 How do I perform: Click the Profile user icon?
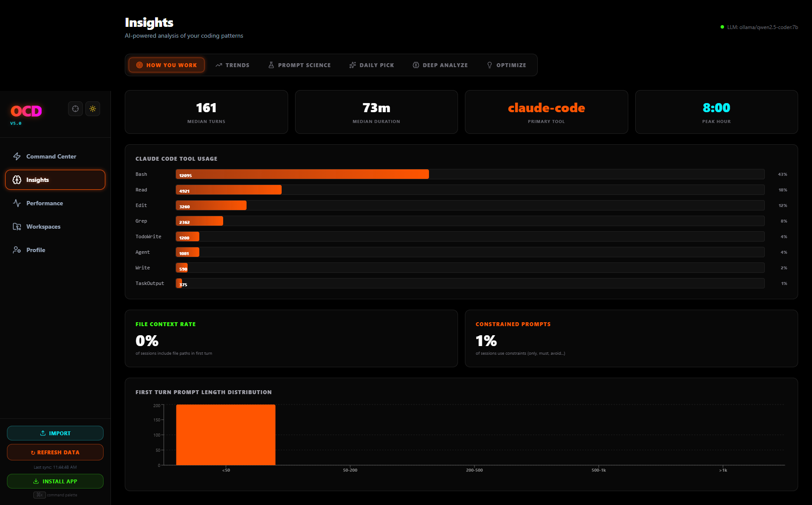(17, 250)
